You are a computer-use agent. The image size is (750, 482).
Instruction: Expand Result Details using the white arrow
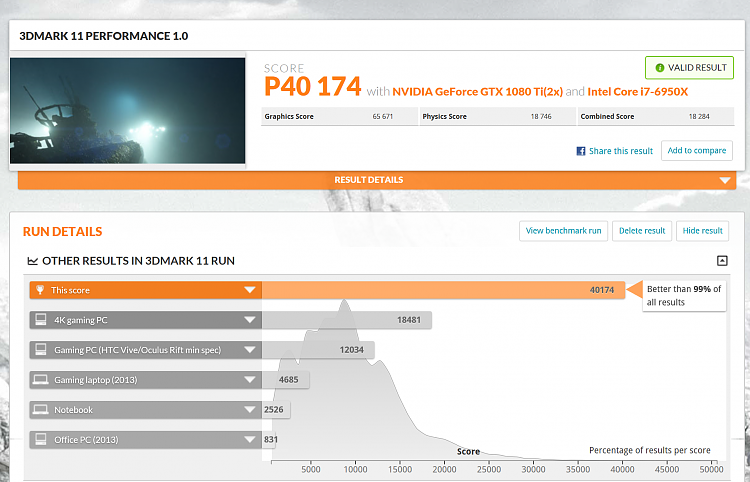tap(725, 180)
